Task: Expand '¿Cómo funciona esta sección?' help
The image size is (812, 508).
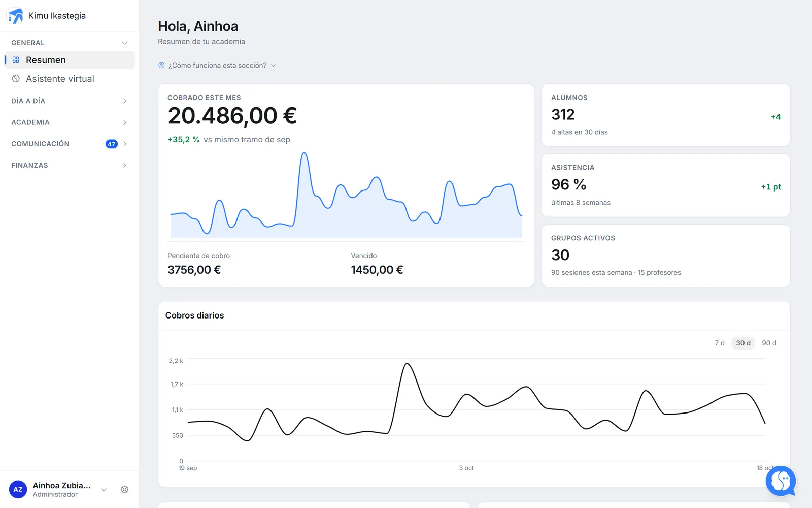Action: pyautogui.click(x=217, y=66)
